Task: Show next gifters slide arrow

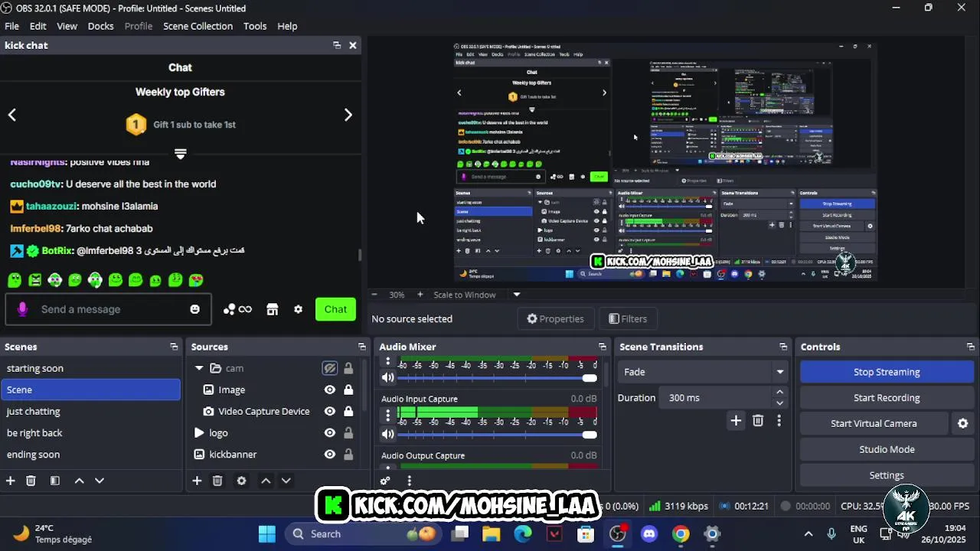Action: [348, 115]
